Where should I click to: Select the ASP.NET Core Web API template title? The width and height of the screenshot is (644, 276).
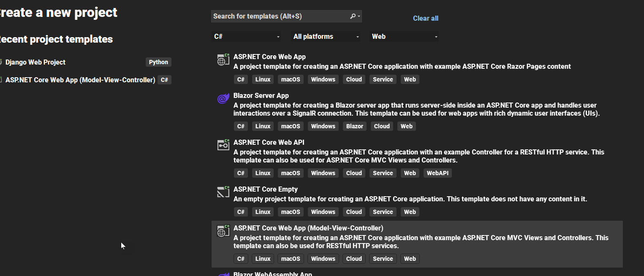tap(269, 142)
